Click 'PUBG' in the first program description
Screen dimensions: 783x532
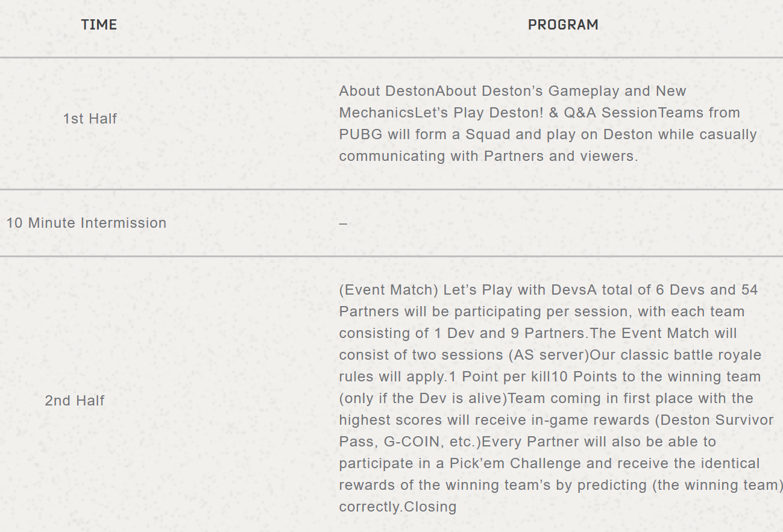pos(360,134)
